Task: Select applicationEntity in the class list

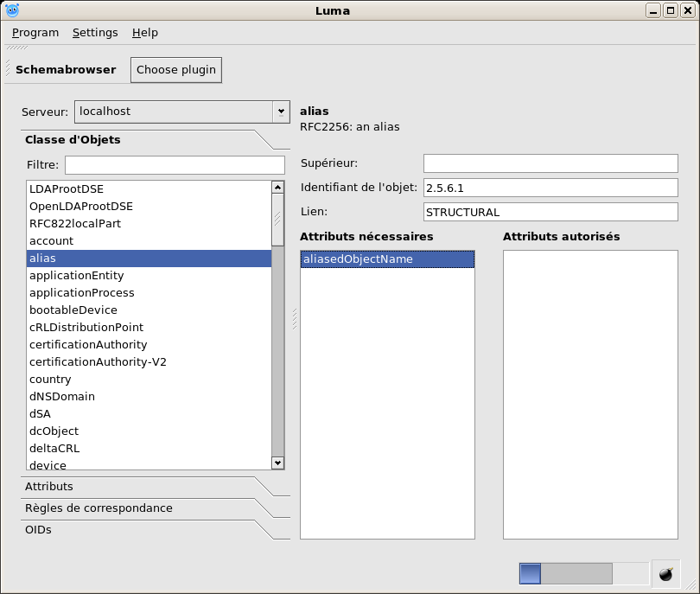Action: pos(76,276)
